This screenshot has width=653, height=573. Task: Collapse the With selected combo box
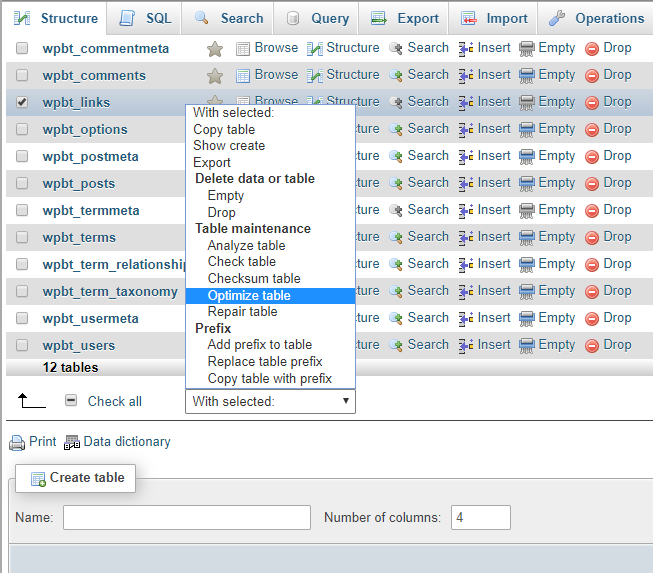tap(270, 401)
